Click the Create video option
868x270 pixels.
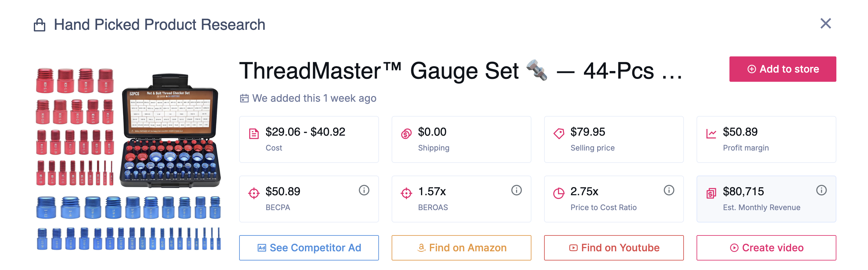coord(766,248)
